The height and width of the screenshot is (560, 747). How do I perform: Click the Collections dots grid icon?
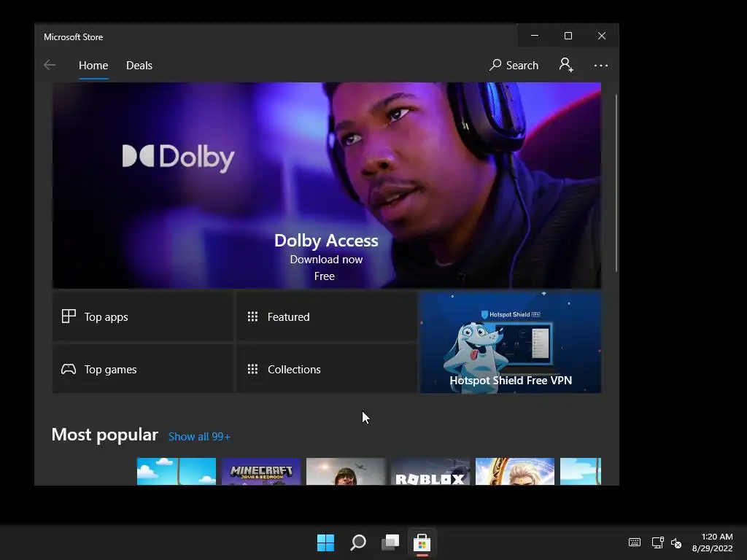(252, 369)
